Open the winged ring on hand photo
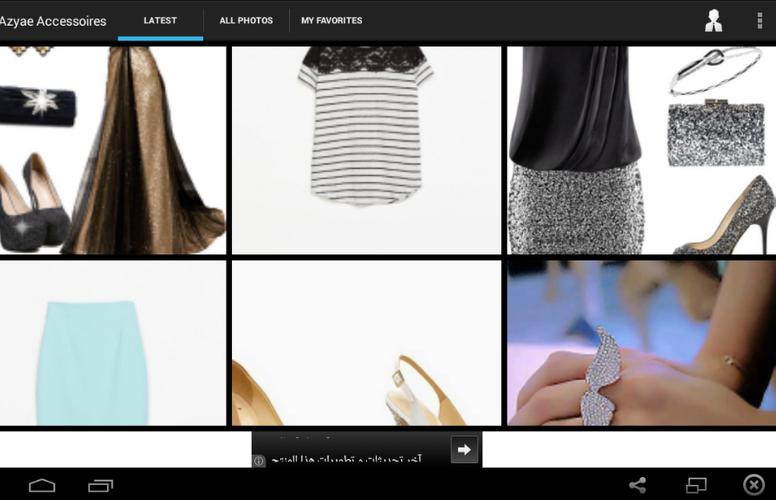 [x=641, y=343]
